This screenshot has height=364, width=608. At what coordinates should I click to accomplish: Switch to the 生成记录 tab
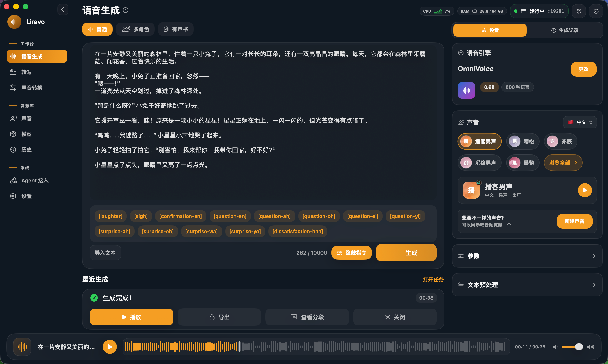click(x=565, y=30)
